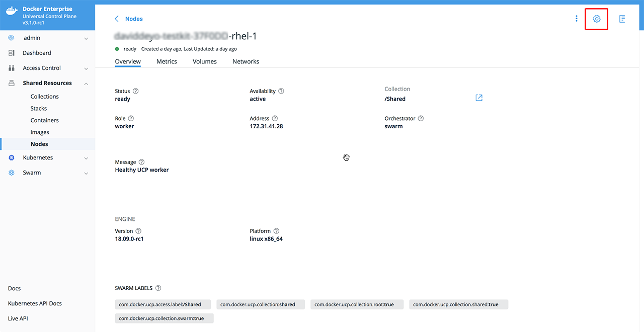Click the help icon next to Orchestrator
644x332 pixels.
[421, 119]
